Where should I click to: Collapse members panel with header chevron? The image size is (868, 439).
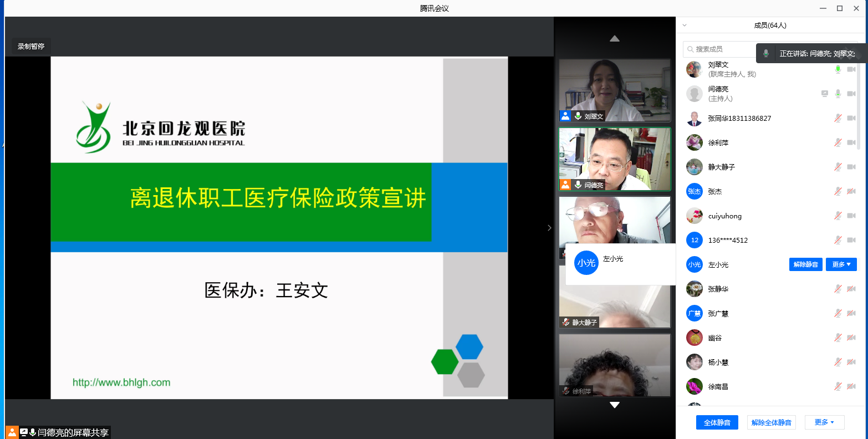685,25
